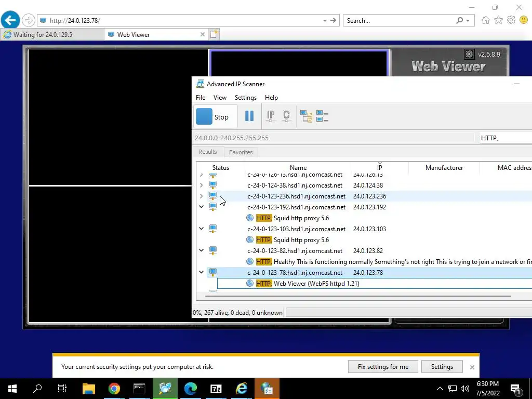Viewport: 532px width, 399px height.
Task: Click computer icon for c-24-0-123-103 host
Action: pos(212,229)
